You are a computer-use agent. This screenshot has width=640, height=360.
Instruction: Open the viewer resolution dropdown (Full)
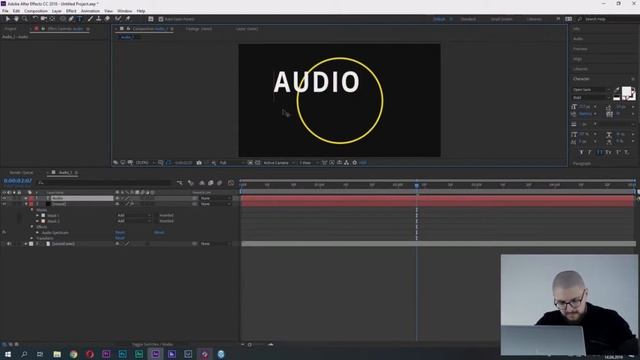(231, 163)
